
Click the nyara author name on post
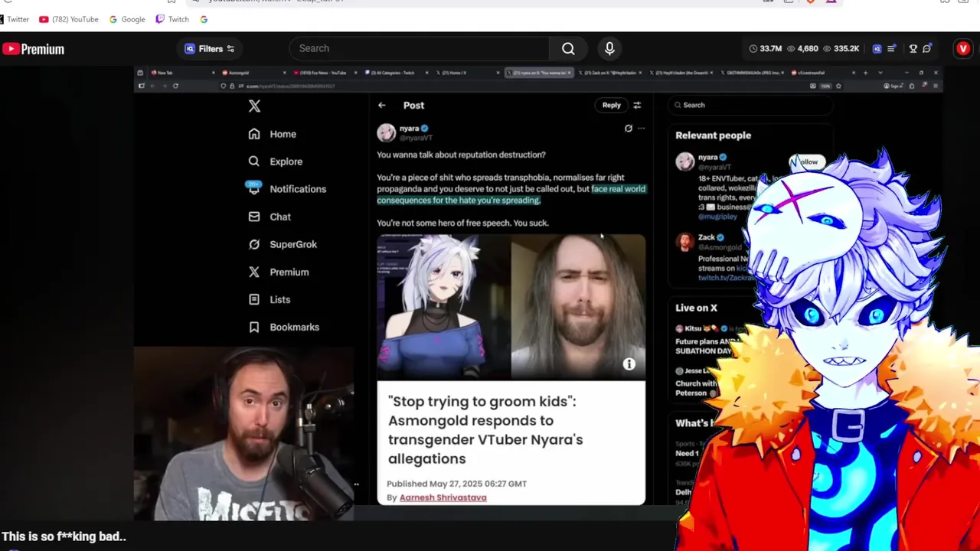pyautogui.click(x=409, y=129)
